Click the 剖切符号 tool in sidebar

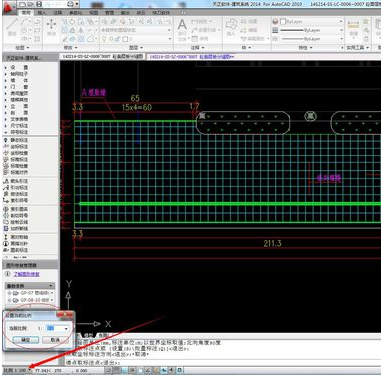(16, 216)
